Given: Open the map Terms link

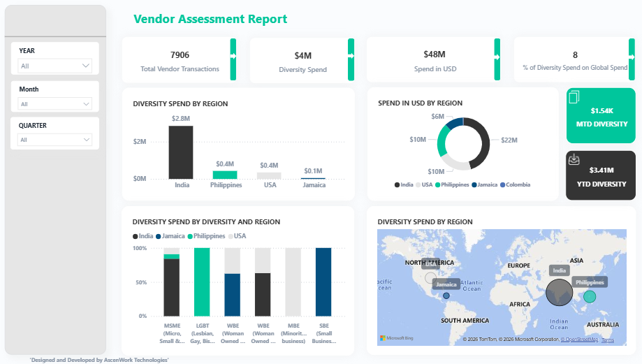Looking at the screenshot, I should pos(608,340).
